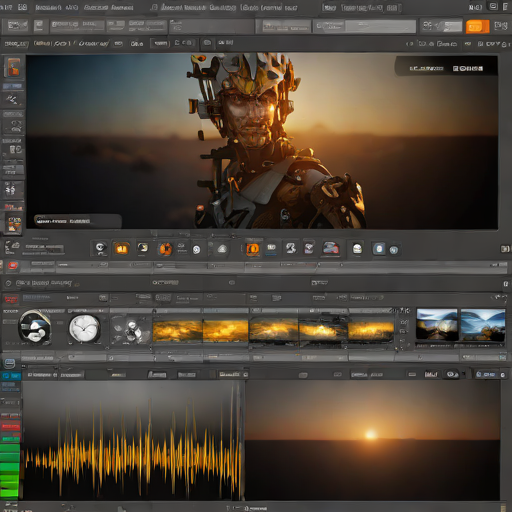Screen dimensions: 512x512
Task: Click the blue rounded-square icon in the icon row
Action: (x=379, y=249)
